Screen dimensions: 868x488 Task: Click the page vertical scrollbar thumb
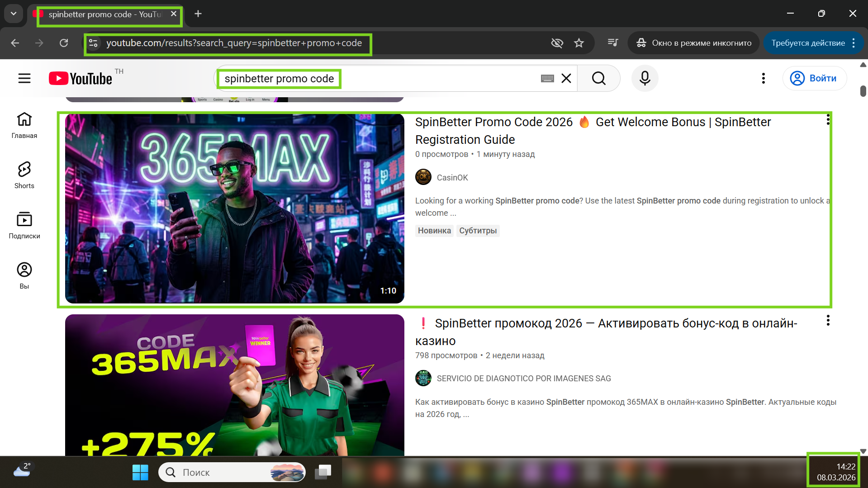pos(863,91)
